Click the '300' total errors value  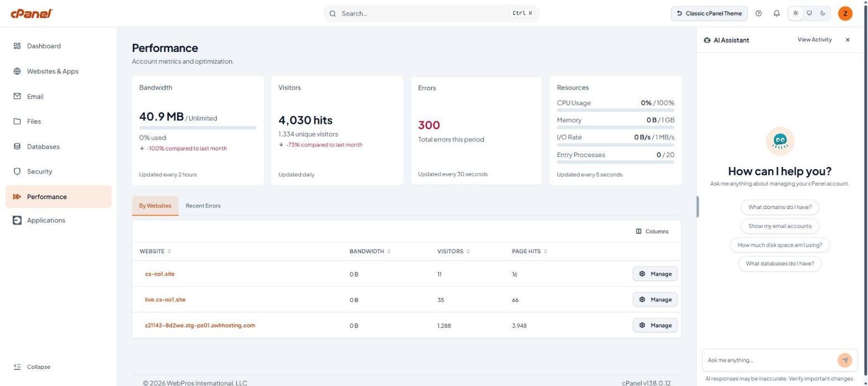point(429,125)
